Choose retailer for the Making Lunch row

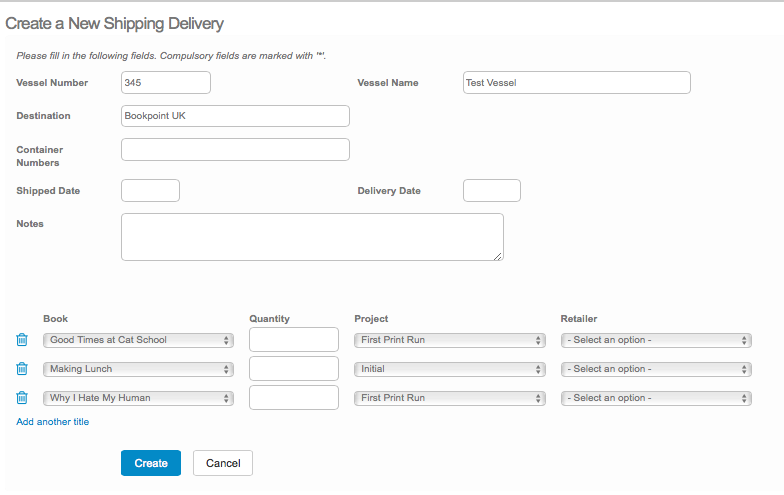click(x=656, y=369)
